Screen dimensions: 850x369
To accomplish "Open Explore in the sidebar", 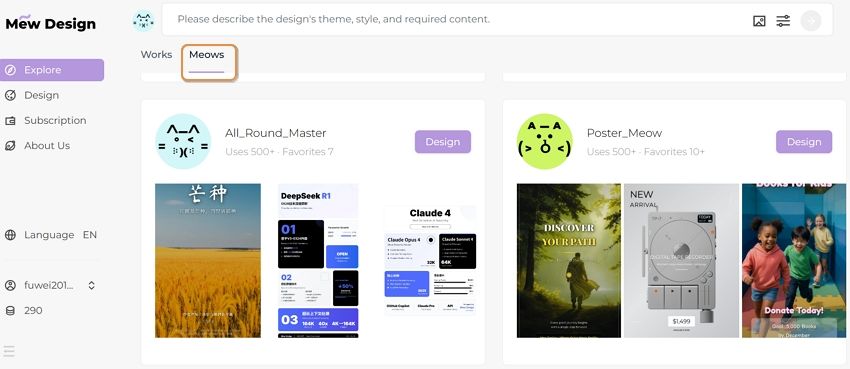I will pos(52,70).
